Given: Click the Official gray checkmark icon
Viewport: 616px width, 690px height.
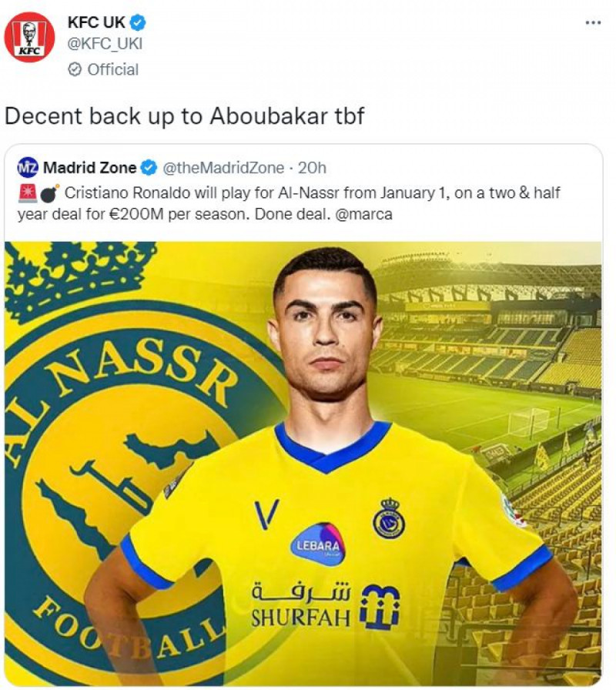Looking at the screenshot, I should 75,69.
